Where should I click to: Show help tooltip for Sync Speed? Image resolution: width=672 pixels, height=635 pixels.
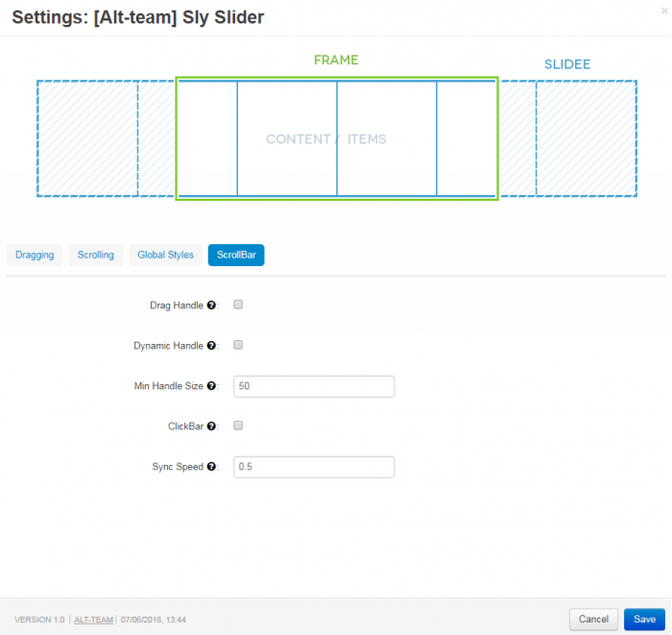[211, 467]
